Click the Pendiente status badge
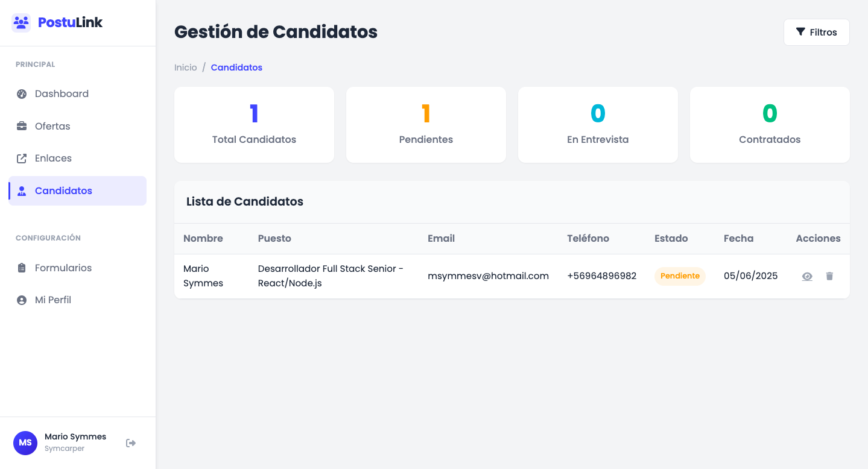 click(680, 275)
